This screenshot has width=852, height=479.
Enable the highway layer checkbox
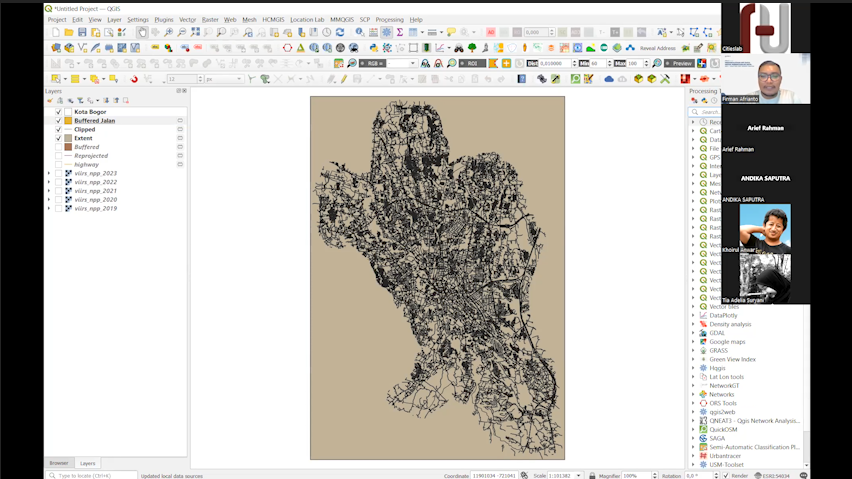59,165
